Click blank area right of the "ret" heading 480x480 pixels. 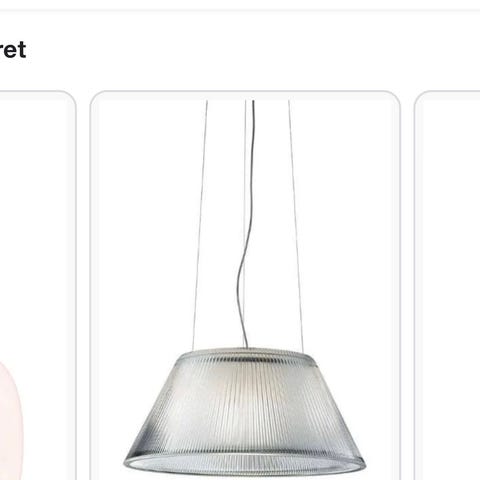coord(253,50)
